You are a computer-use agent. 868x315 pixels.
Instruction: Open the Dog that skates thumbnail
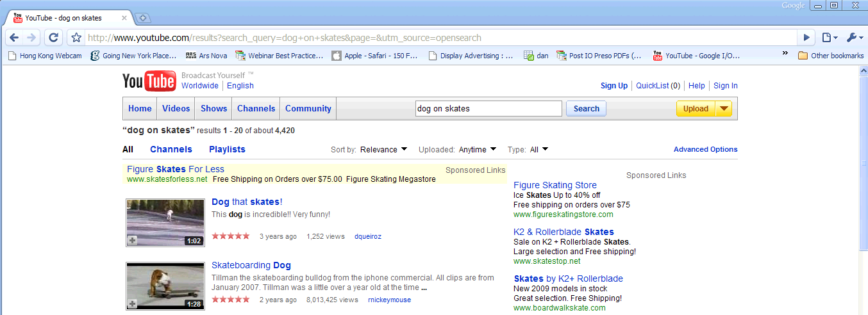(x=165, y=223)
